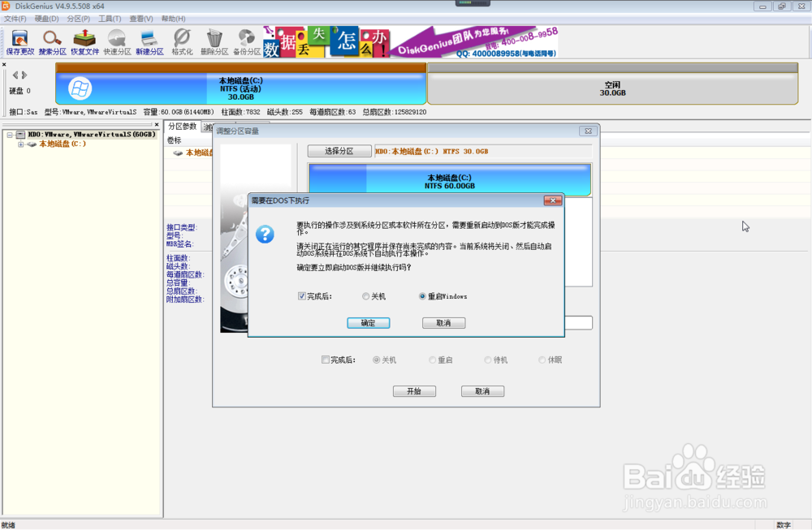Image resolution: width=812 pixels, height=530 pixels.
Task: Click the 硬盘 0 label
Action: point(19,91)
